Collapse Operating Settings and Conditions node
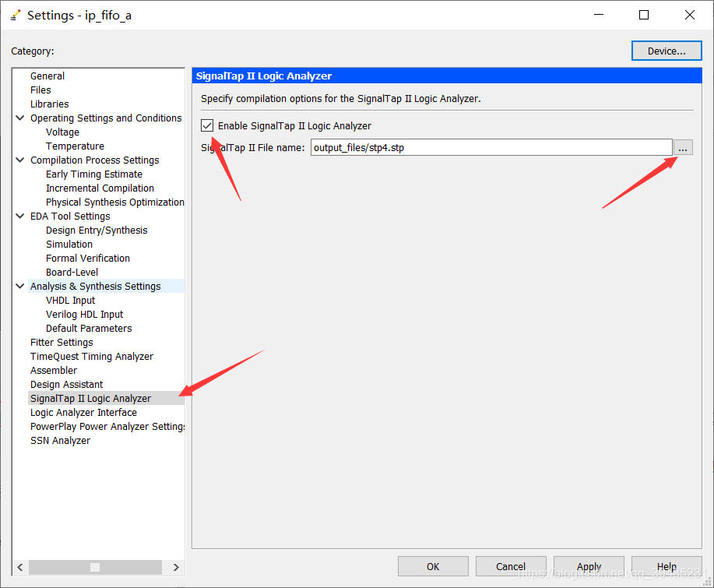 pos(20,118)
